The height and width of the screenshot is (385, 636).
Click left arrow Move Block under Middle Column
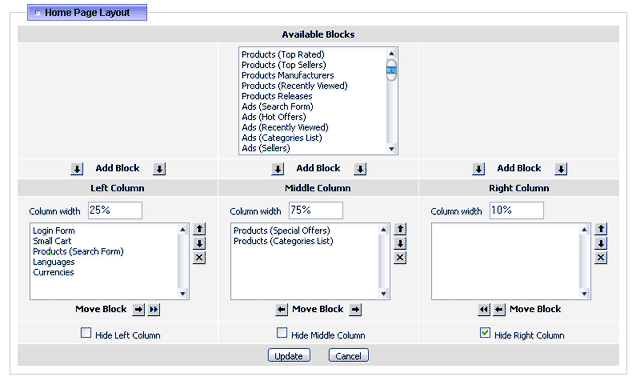click(x=281, y=310)
